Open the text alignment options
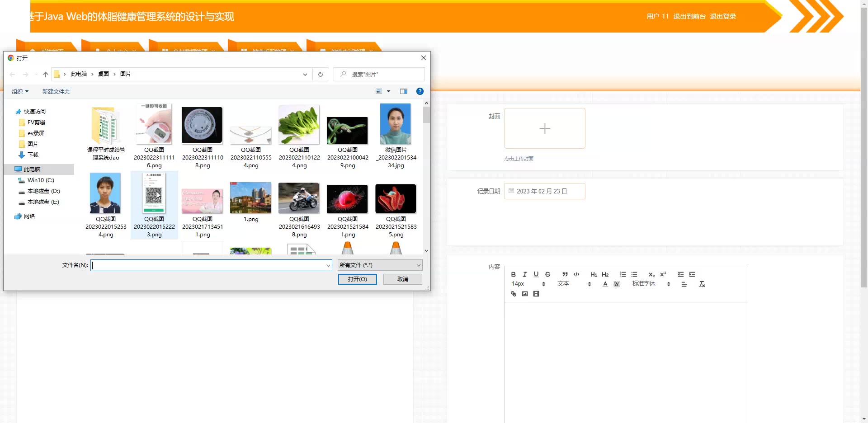This screenshot has width=868, height=423. click(684, 284)
